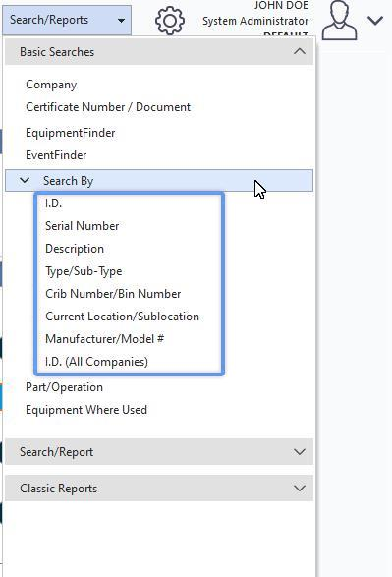Select the Company search

[51, 85]
